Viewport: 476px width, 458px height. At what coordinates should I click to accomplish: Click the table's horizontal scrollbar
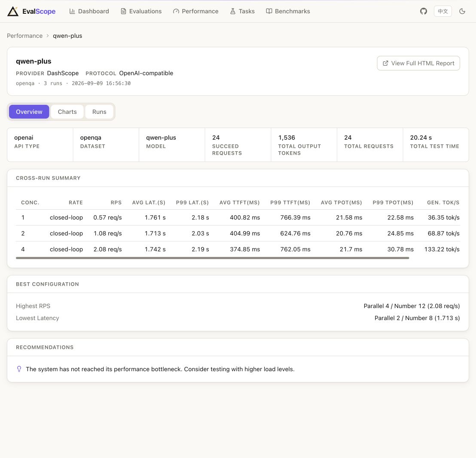click(213, 258)
